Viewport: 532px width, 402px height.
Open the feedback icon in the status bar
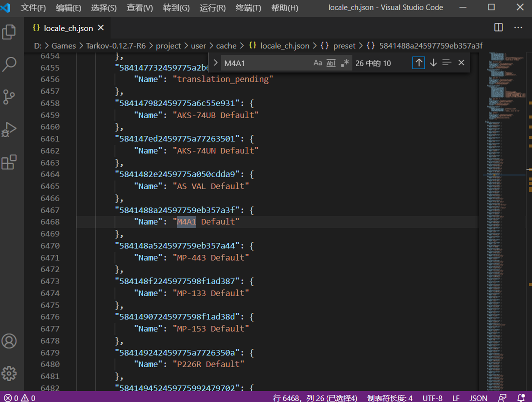click(x=502, y=398)
